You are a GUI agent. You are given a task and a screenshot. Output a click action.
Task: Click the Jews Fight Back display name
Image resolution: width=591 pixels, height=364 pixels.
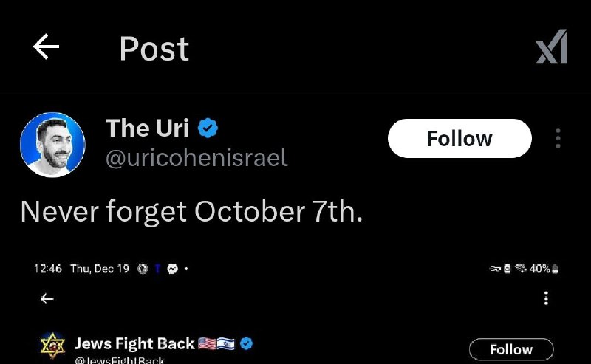pyautogui.click(x=134, y=343)
